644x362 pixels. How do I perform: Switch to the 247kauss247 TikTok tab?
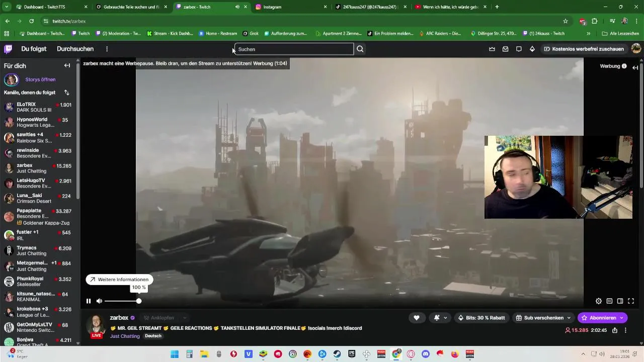(371, 7)
